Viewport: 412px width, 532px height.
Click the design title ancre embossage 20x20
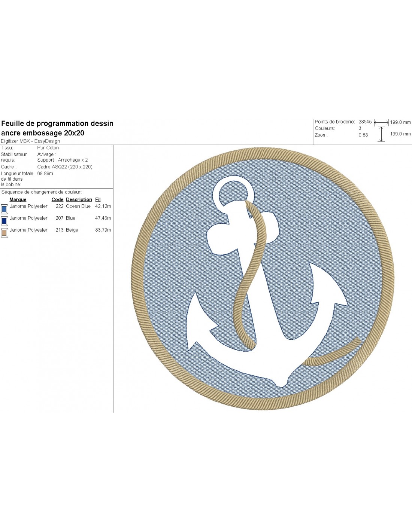coord(43,133)
